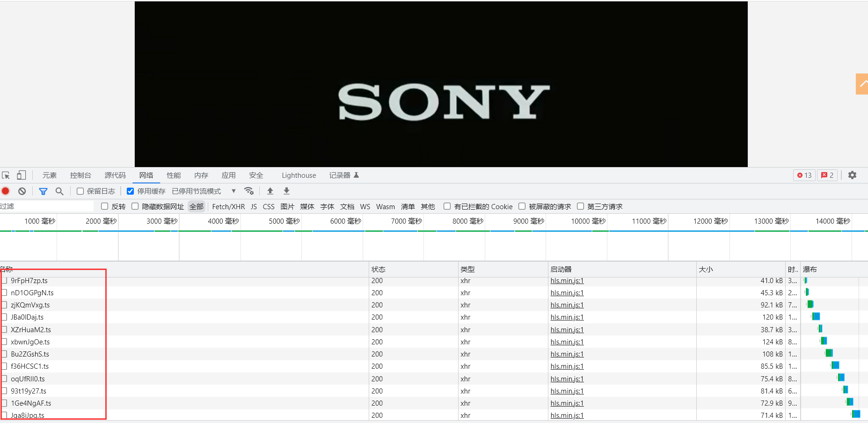Check 被屏蔽的请求 checkbox
868x423 pixels.
(522, 206)
